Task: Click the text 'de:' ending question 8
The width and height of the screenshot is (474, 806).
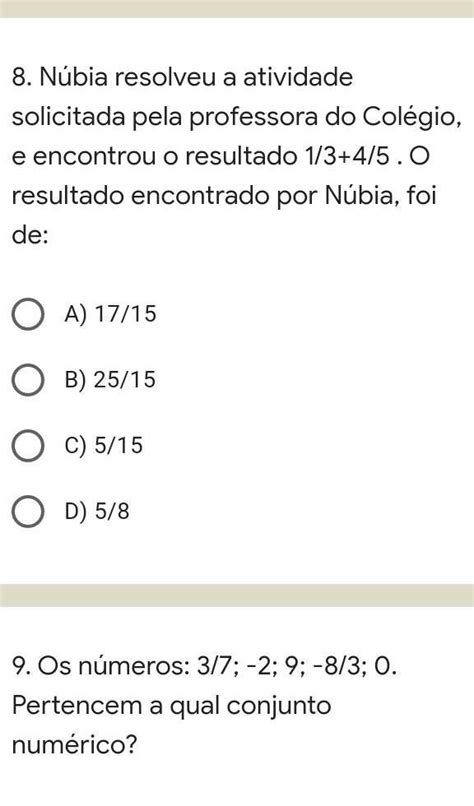Action: 30,235
